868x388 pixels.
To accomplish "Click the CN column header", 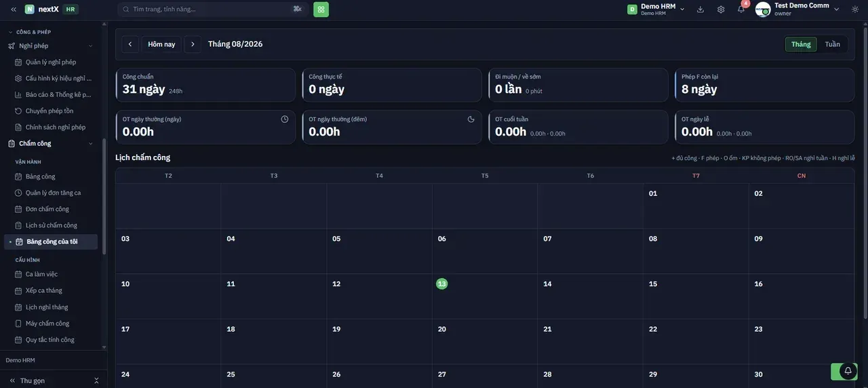I will point(802,176).
